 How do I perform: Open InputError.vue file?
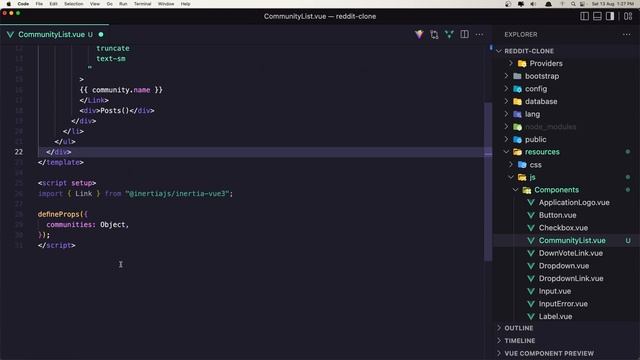(563, 304)
